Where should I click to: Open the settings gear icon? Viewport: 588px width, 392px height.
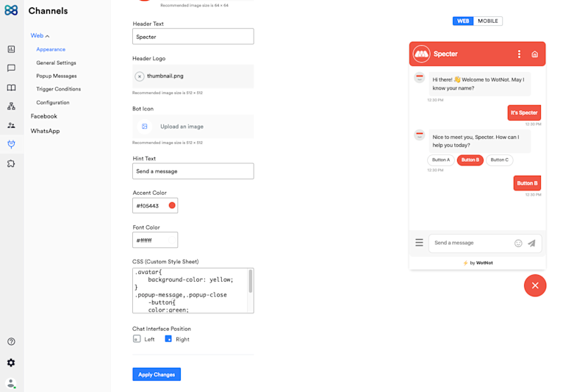tap(11, 363)
